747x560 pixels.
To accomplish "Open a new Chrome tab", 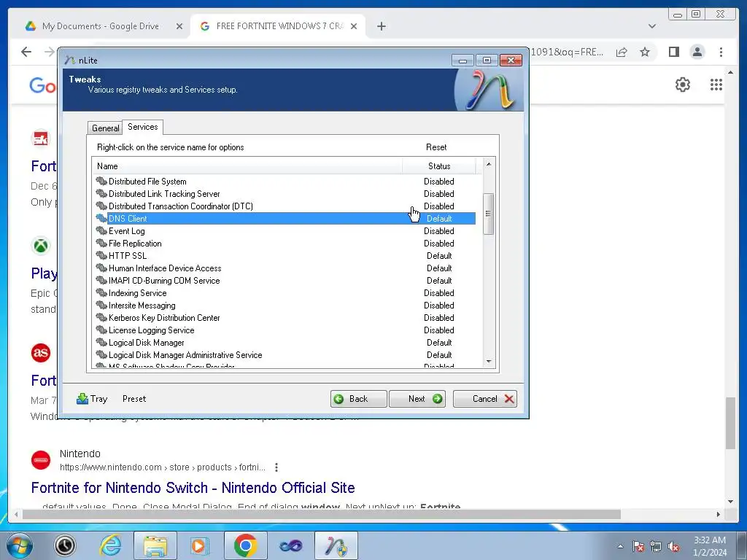I will (381, 26).
